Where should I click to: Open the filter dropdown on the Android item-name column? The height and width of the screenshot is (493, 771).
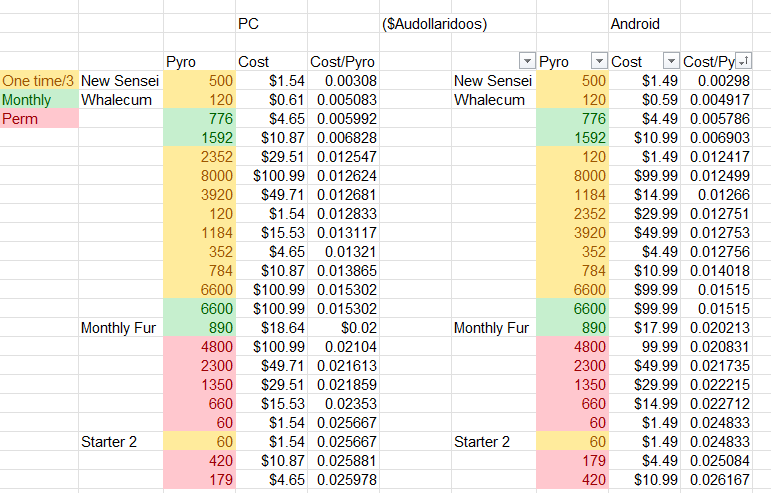(527, 61)
